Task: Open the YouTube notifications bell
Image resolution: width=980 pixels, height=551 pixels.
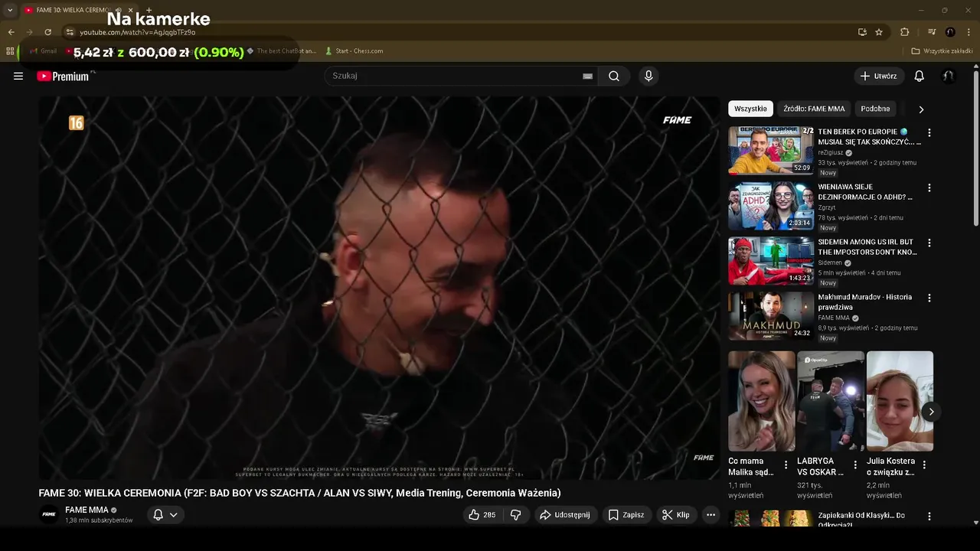Action: (920, 76)
